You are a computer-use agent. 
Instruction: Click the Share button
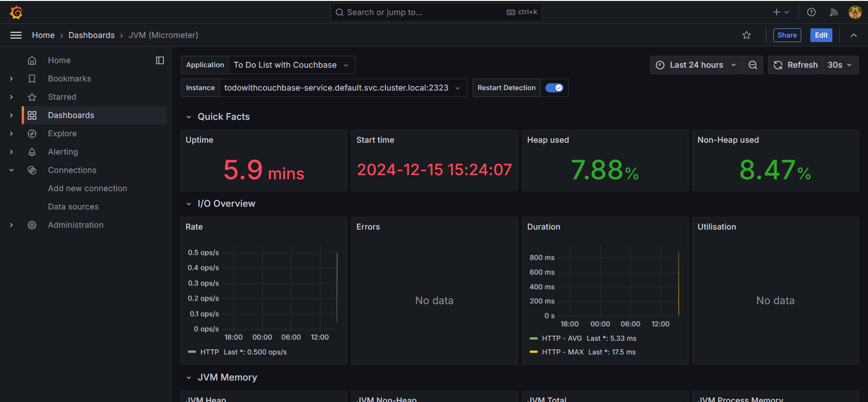(x=787, y=35)
